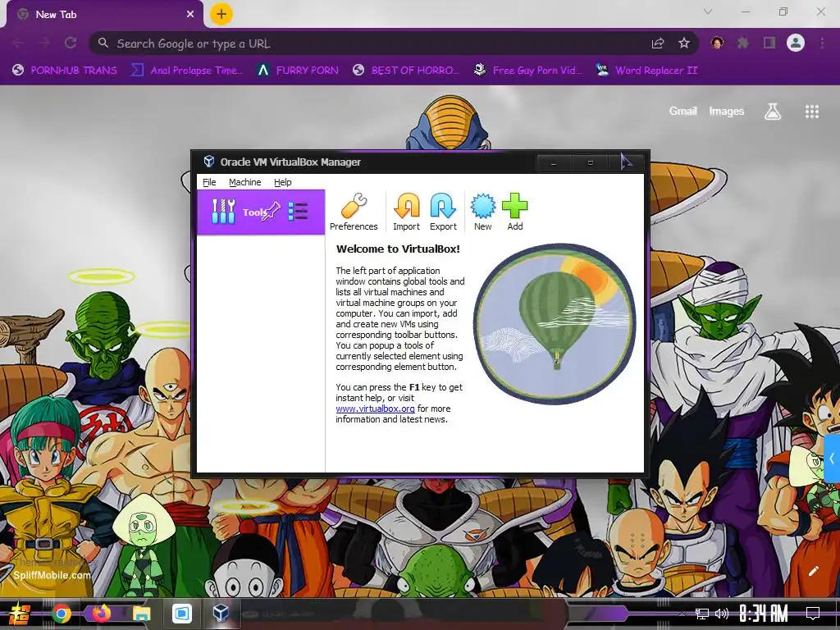This screenshot has height=630, width=840.
Task: Open a new browser tab with plus button
Action: 221,14
